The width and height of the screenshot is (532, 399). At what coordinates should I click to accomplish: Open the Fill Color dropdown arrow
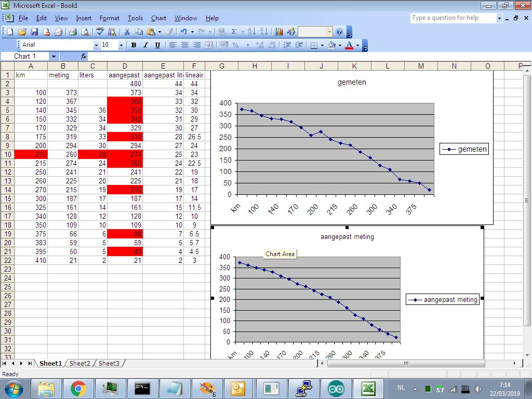[x=340, y=45]
